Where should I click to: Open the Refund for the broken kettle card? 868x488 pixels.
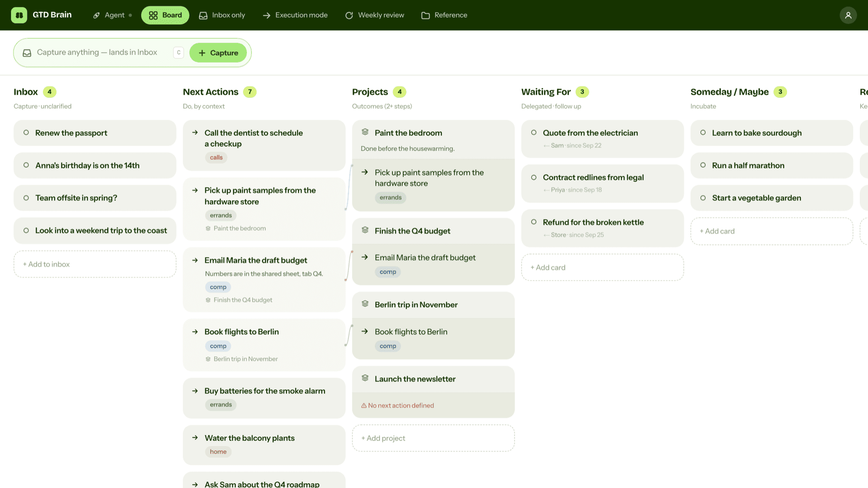coord(602,228)
